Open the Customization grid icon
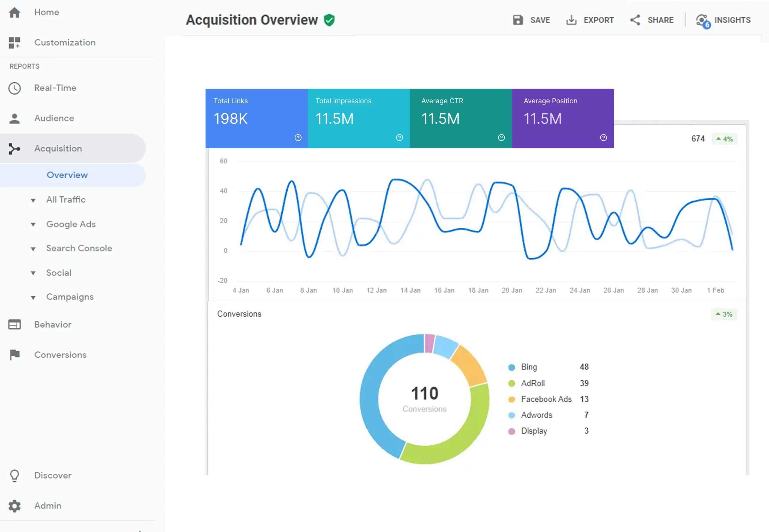 point(14,43)
